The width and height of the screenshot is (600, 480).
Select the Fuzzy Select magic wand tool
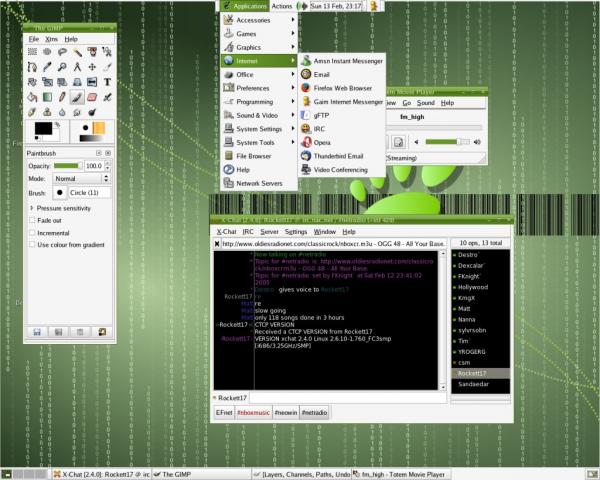[x=77, y=52]
